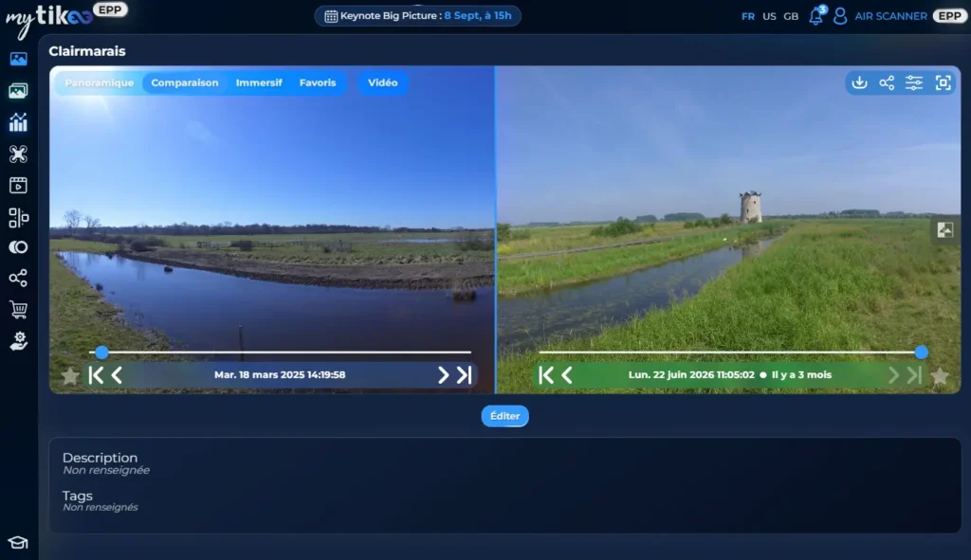This screenshot has height=560, width=971.
Task: Click left timeline slider handle
Action: (x=102, y=352)
